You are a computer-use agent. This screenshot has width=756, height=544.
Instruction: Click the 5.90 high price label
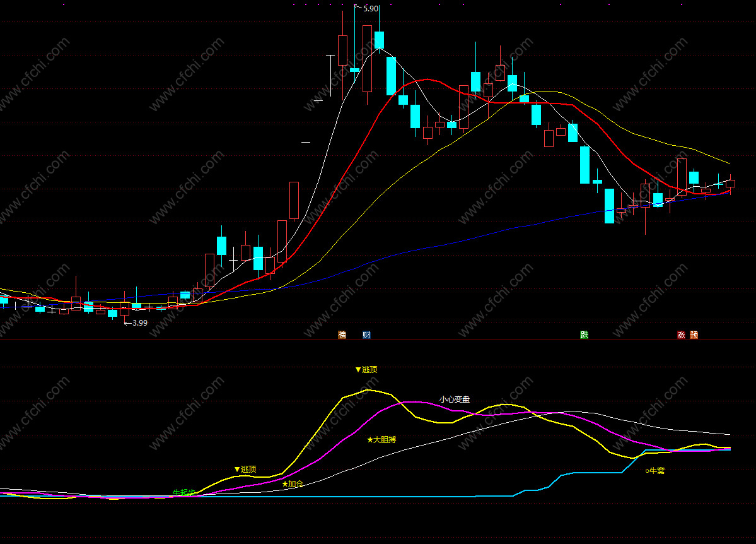tap(371, 9)
